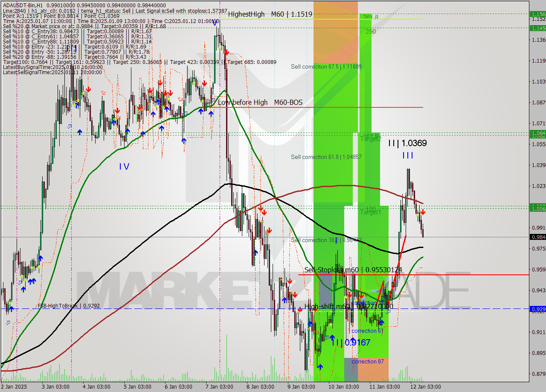Screen dimensions: 546x392
Task: Select 'Sell correction 87.5 | 1.11809' label
Action: [326, 66]
